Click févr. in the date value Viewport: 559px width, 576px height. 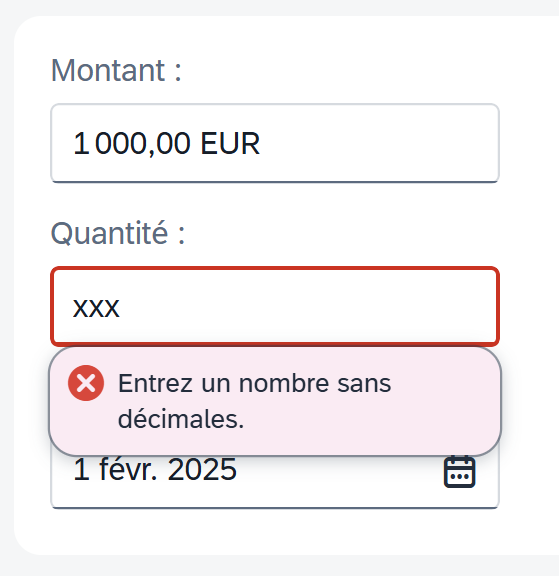pyautogui.click(x=128, y=469)
